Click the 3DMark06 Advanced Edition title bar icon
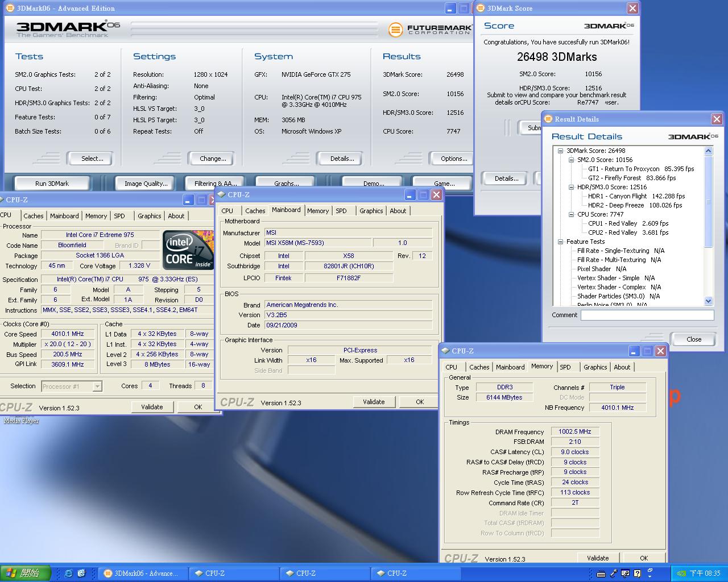Image resolution: width=728 pixels, height=582 pixels. point(10,8)
